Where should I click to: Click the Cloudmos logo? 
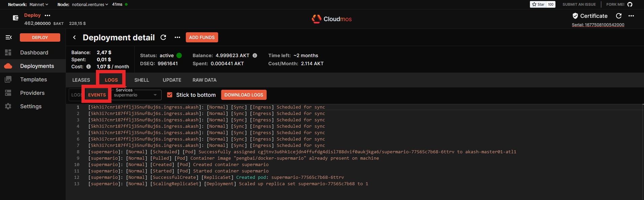pos(332,19)
